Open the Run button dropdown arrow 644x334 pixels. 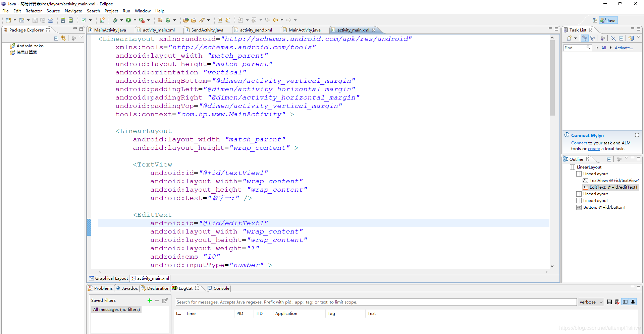point(135,20)
